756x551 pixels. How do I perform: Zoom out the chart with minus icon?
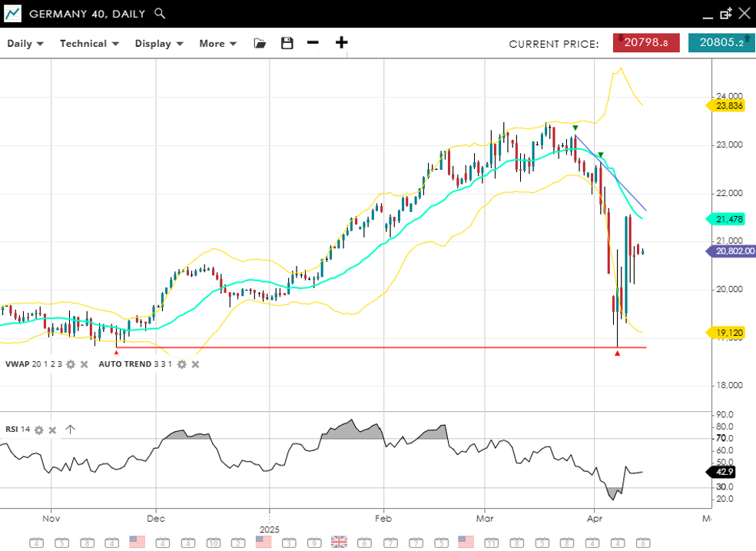point(313,43)
